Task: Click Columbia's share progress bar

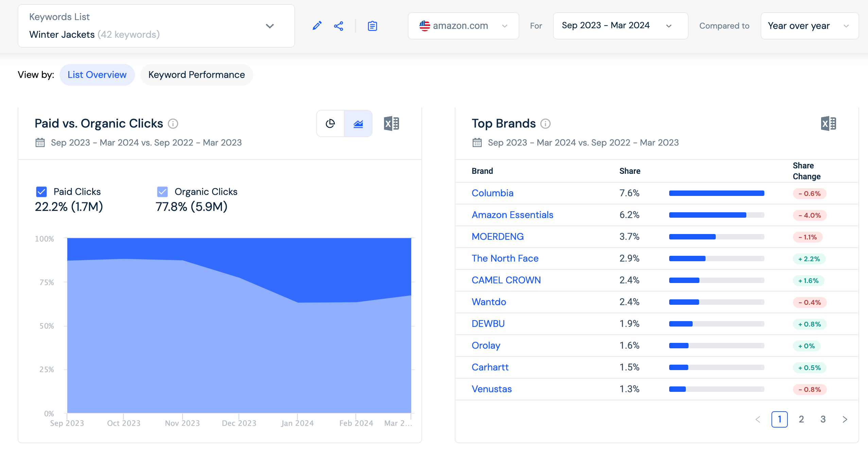Action: 716,193
